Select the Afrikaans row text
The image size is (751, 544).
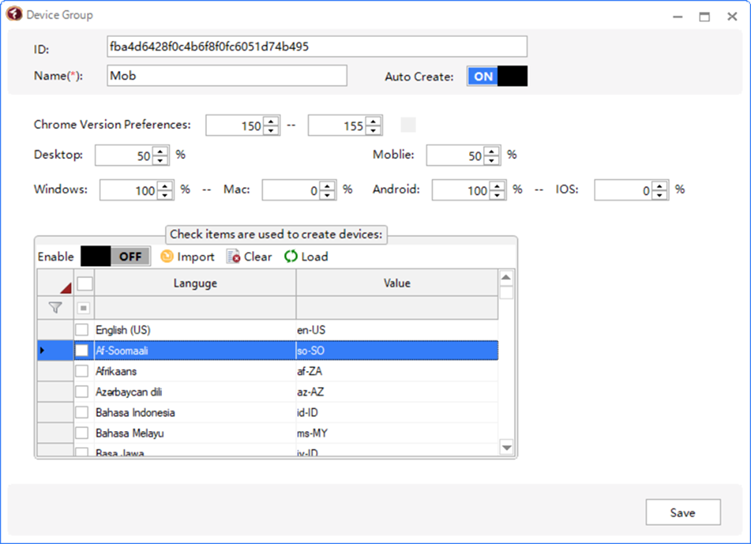coord(116,371)
